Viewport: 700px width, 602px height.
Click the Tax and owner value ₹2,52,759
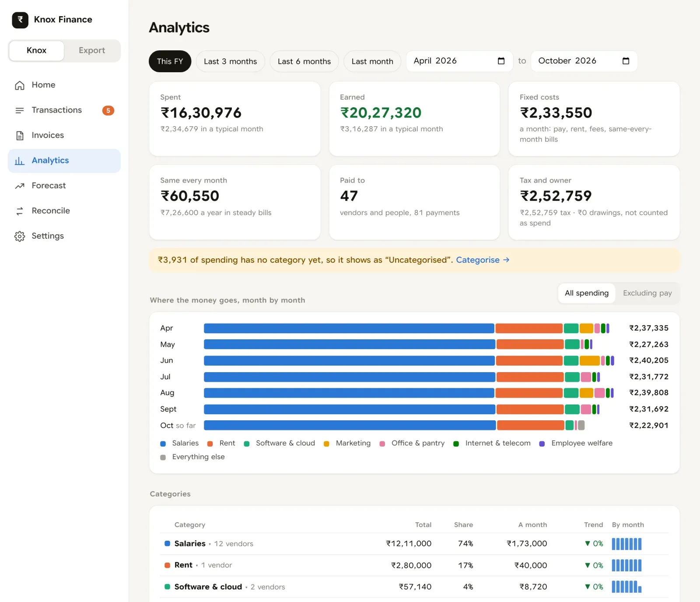556,196
